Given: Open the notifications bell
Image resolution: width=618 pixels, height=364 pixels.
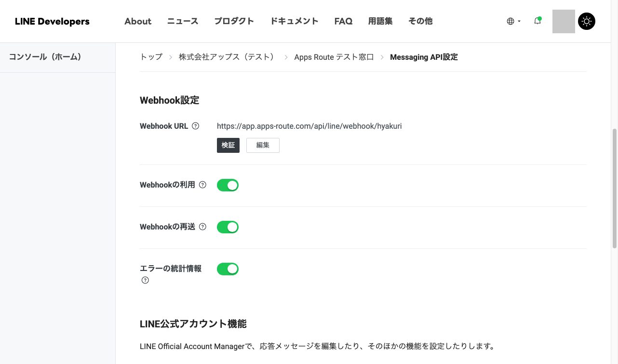Looking at the screenshot, I should pyautogui.click(x=537, y=21).
